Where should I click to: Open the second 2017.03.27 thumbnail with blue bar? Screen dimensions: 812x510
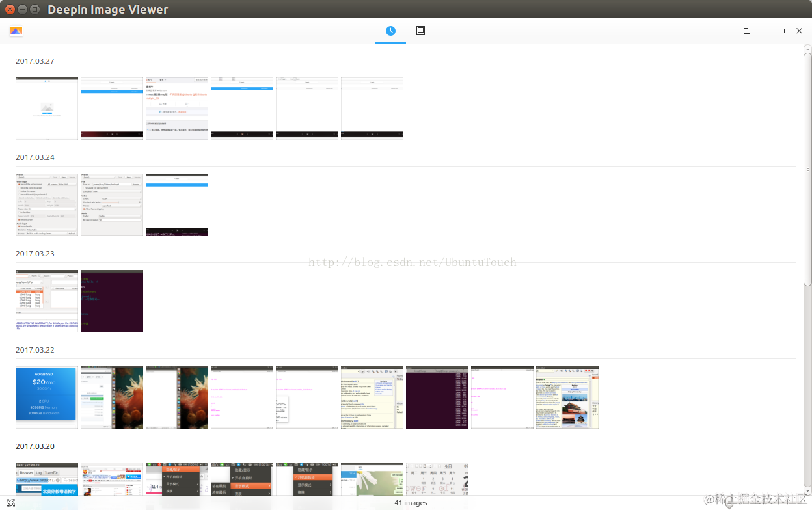[112, 109]
